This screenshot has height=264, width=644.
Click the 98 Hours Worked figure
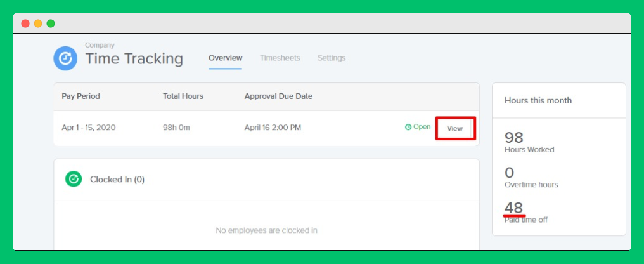[514, 137]
